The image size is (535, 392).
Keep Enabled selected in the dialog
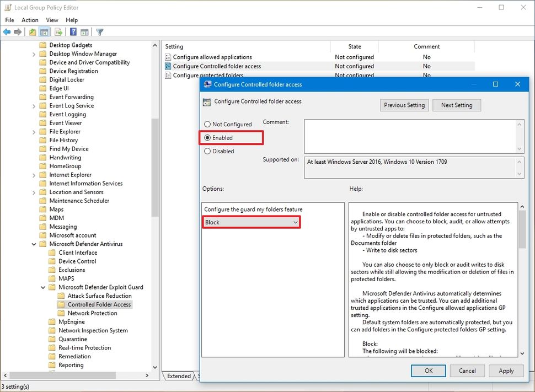tap(207, 138)
